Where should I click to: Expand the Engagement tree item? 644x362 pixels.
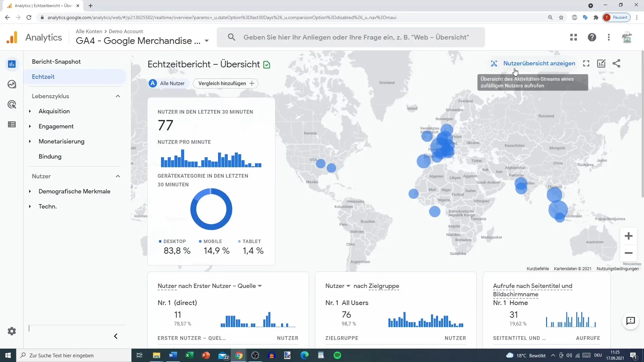tap(30, 126)
